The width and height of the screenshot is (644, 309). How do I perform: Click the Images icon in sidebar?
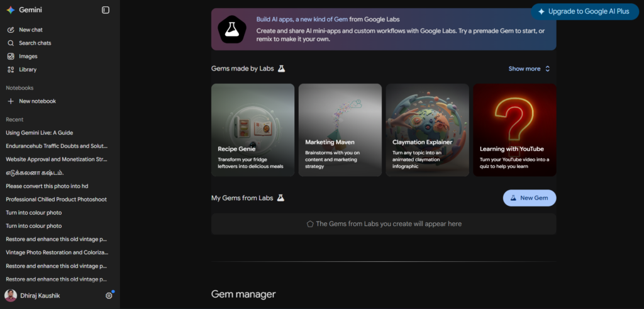click(11, 56)
